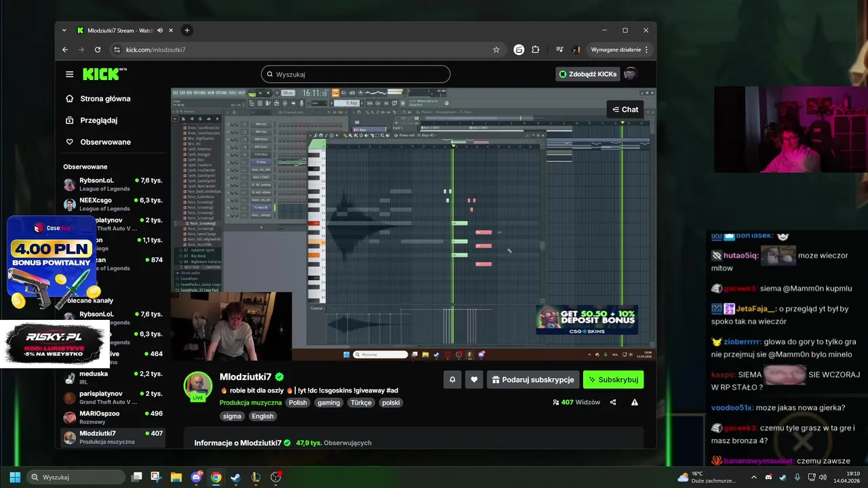Open Mlodziutki7 profile avatar with LIVE badge
This screenshot has width=868, height=488.
198,386
